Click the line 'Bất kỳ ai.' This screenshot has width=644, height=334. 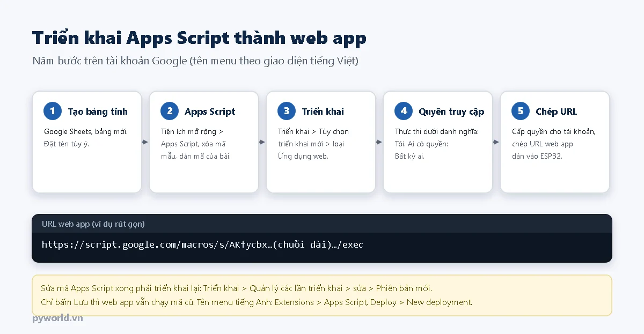(x=409, y=156)
